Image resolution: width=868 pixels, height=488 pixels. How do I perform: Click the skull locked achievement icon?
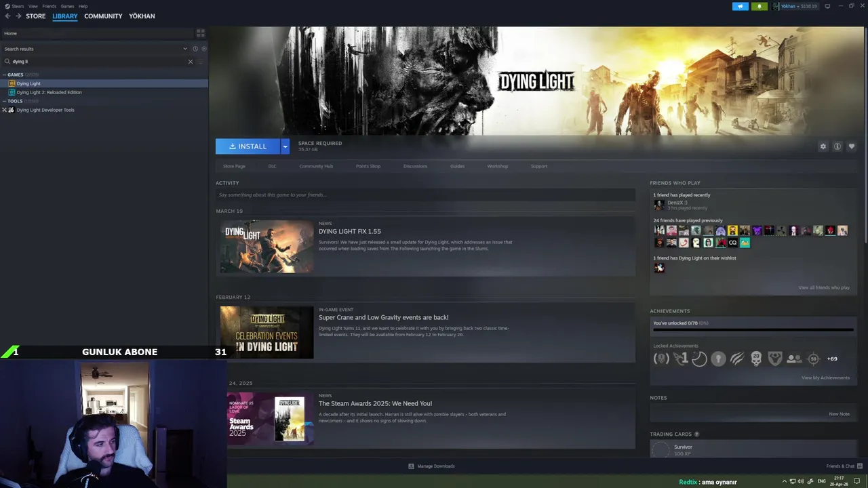(x=756, y=359)
